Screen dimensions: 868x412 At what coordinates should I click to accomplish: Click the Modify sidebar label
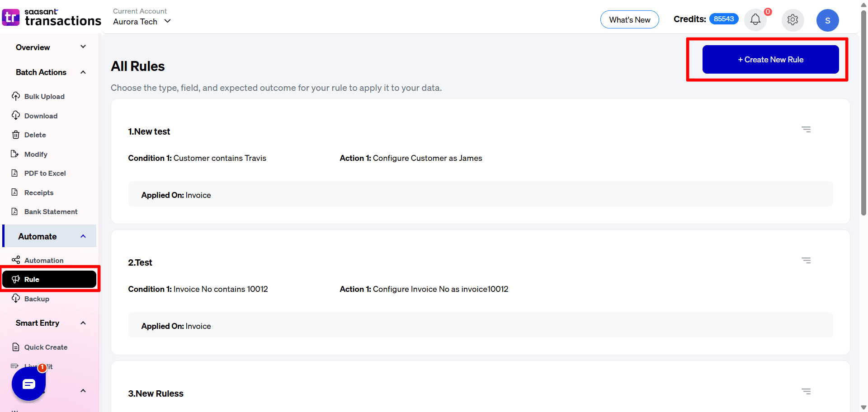(x=36, y=154)
